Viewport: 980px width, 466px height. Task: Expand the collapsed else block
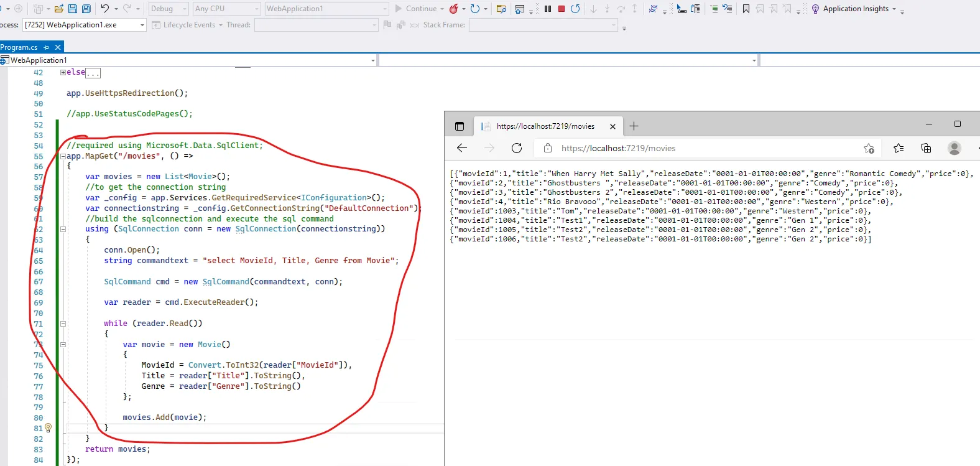pos(63,72)
